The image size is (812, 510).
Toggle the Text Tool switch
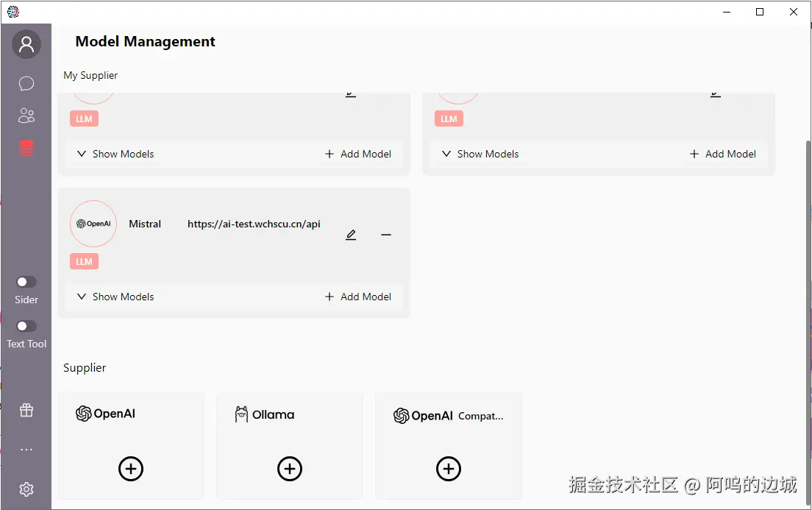coord(26,326)
